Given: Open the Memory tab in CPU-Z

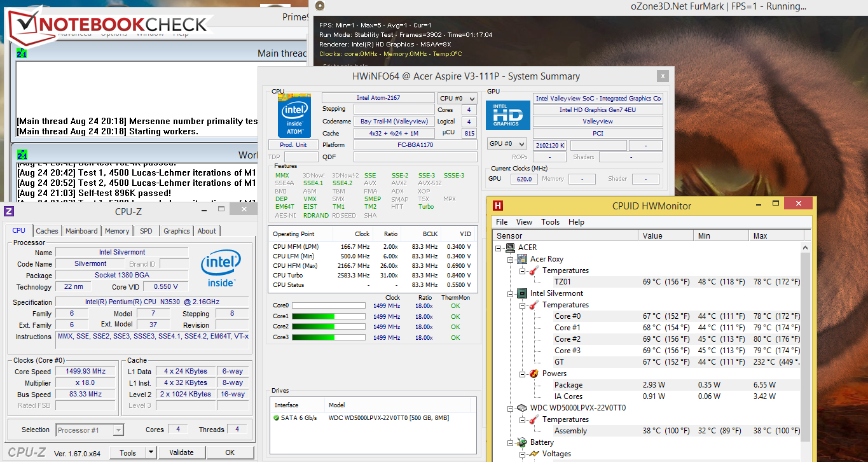Looking at the screenshot, I should [117, 231].
